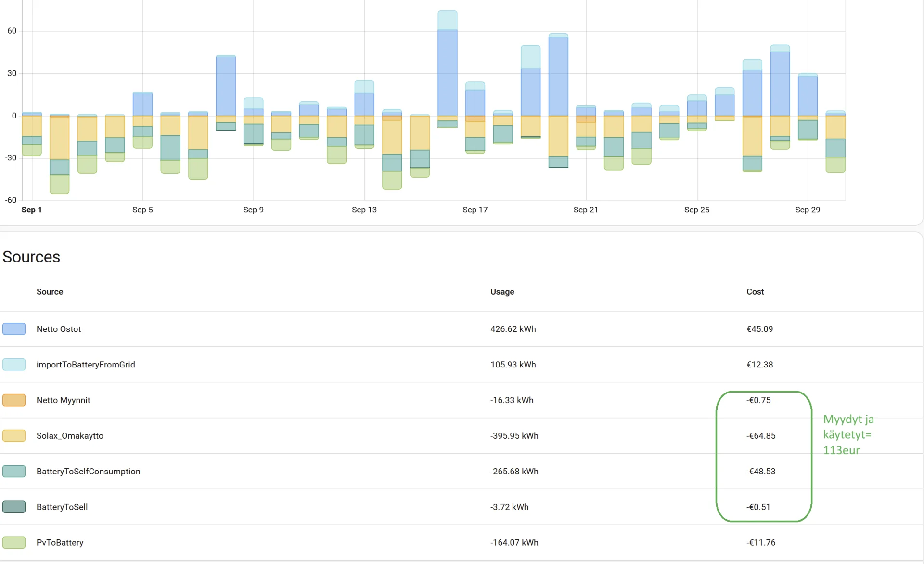Click the Sep 25 axis label
Image resolution: width=924 pixels, height=564 pixels.
click(697, 210)
